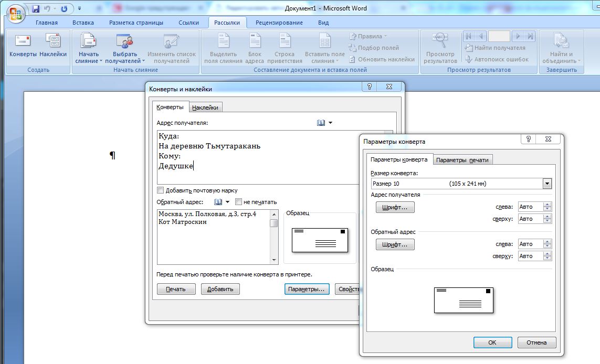600x364 pixels.
Task: Open return address book dropdown arrow
Action: 227,202
